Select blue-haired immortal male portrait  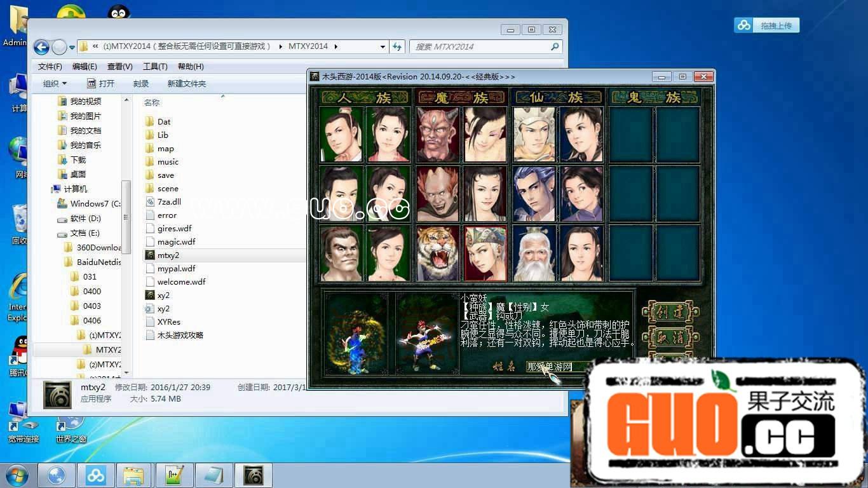click(x=534, y=194)
